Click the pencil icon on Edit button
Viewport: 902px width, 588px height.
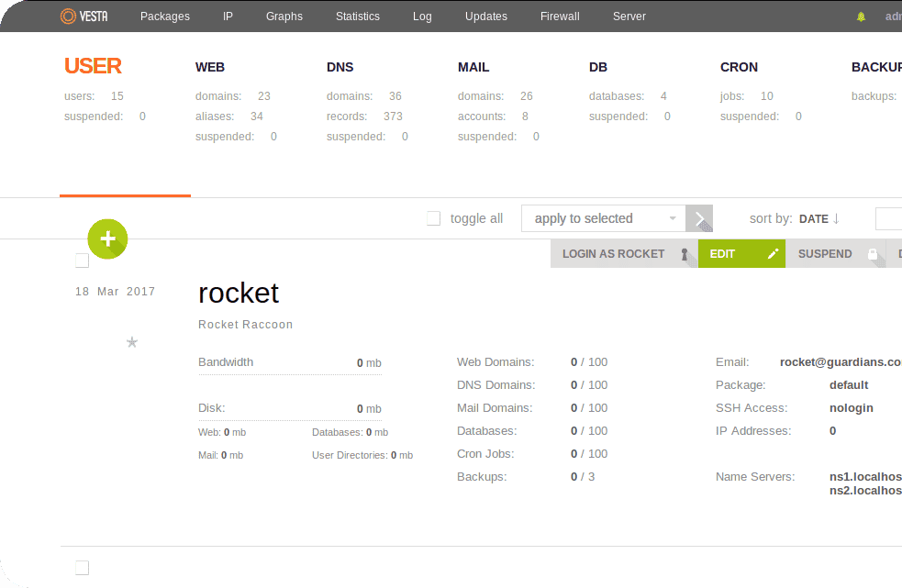click(x=773, y=254)
